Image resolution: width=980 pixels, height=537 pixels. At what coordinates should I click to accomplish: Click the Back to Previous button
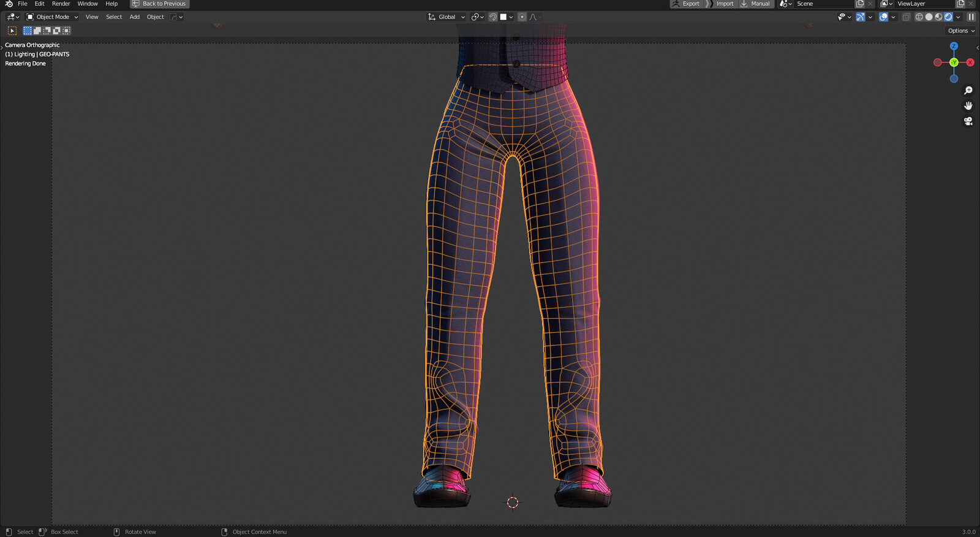(x=159, y=4)
